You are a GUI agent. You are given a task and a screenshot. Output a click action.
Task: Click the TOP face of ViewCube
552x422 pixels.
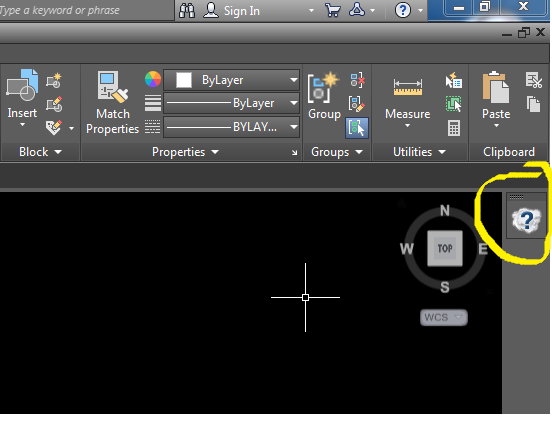[445, 248]
